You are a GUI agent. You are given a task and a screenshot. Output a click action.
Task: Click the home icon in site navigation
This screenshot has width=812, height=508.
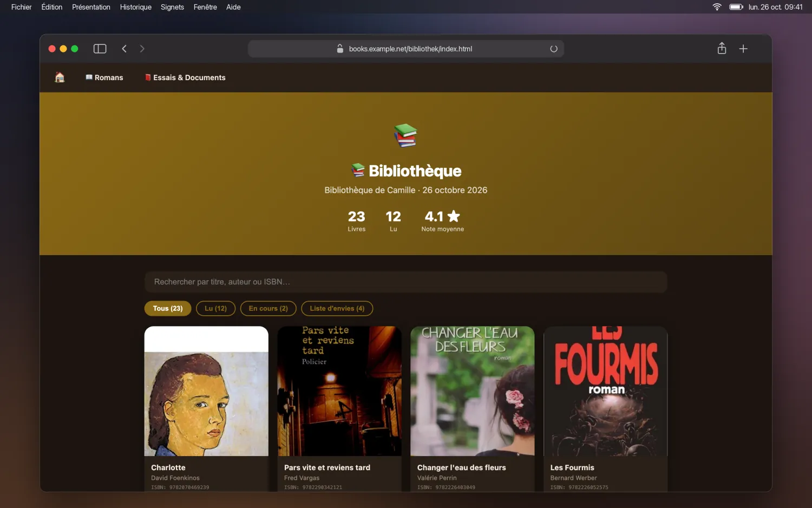[60, 77]
